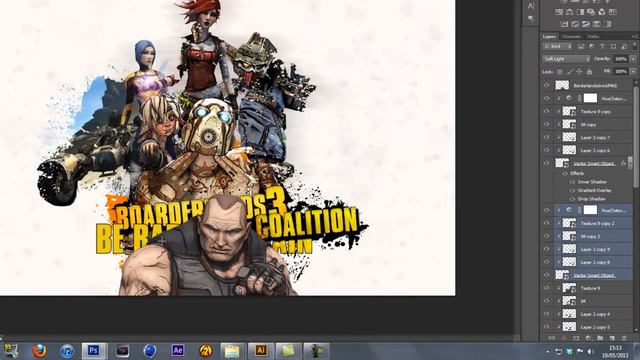Open Windows Explorer folder in taskbar
The image size is (640, 360).
coord(232,351)
